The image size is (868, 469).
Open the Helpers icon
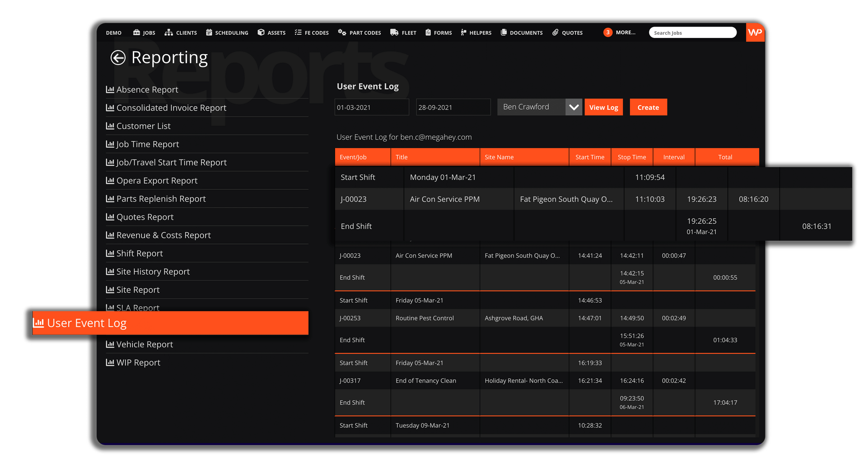[x=463, y=32]
